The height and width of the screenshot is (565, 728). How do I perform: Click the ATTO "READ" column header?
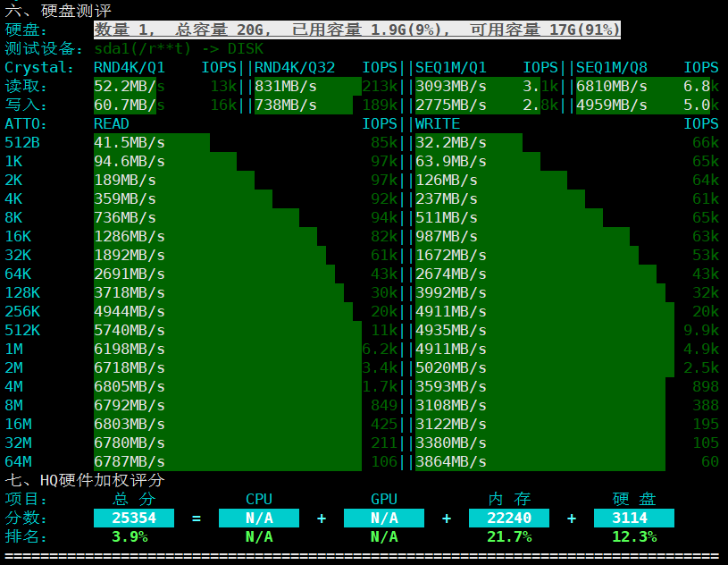click(112, 124)
